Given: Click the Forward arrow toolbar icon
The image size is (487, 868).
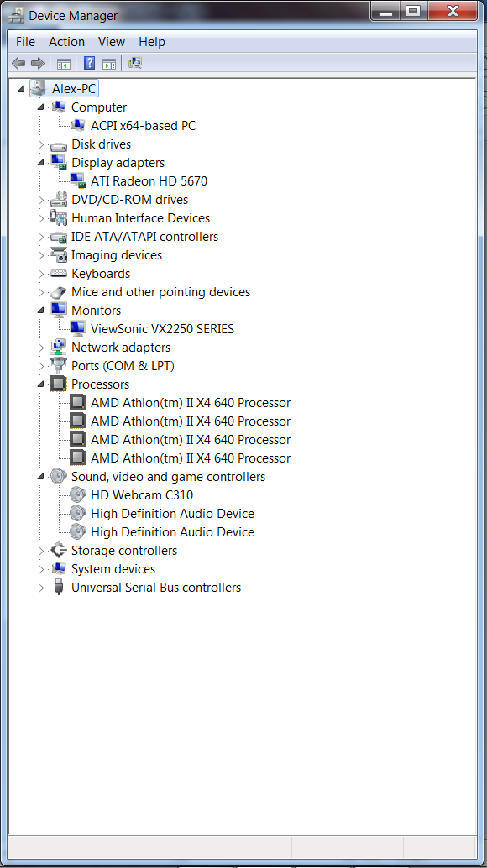Looking at the screenshot, I should [38, 63].
